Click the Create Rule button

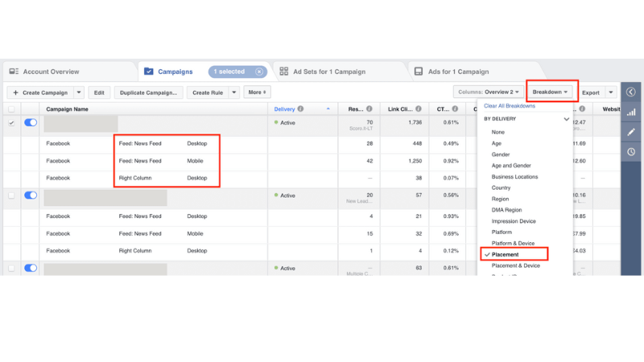pos(208,93)
